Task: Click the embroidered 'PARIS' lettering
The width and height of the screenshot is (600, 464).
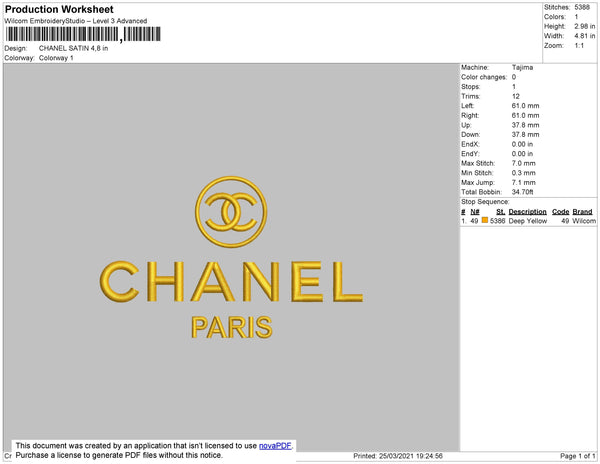Action: pos(232,327)
